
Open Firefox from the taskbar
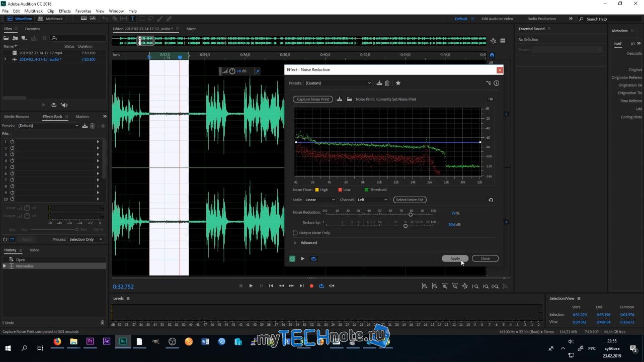(57, 341)
